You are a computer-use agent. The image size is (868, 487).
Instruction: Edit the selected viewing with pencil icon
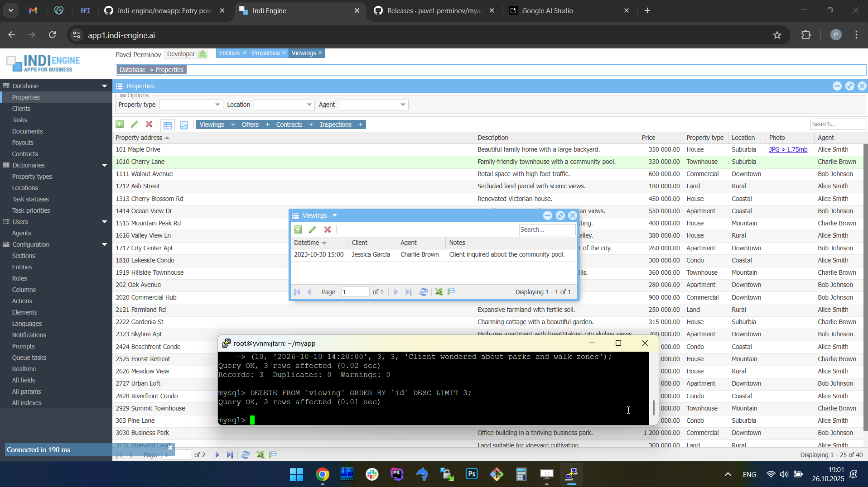(313, 230)
